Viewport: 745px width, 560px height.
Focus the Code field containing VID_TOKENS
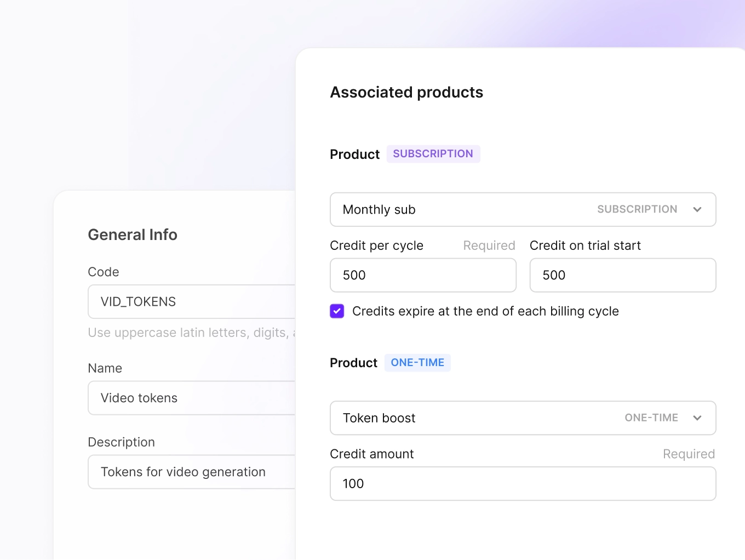[x=192, y=302]
